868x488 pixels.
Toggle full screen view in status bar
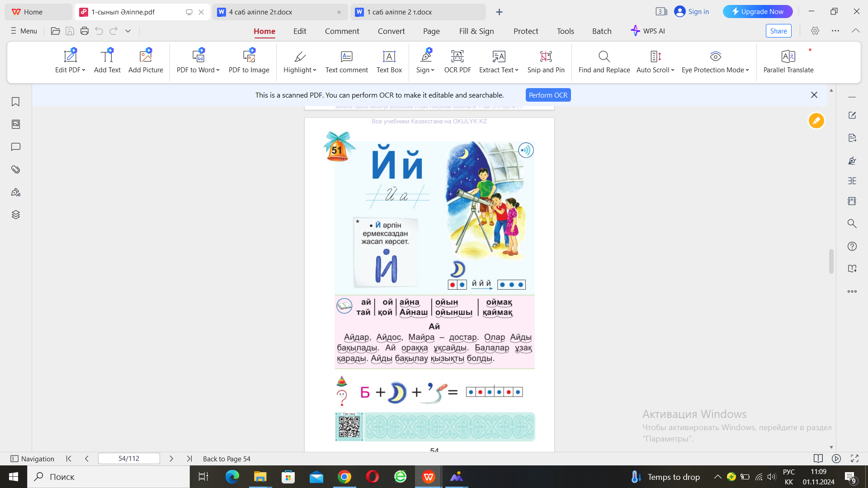[x=854, y=459]
